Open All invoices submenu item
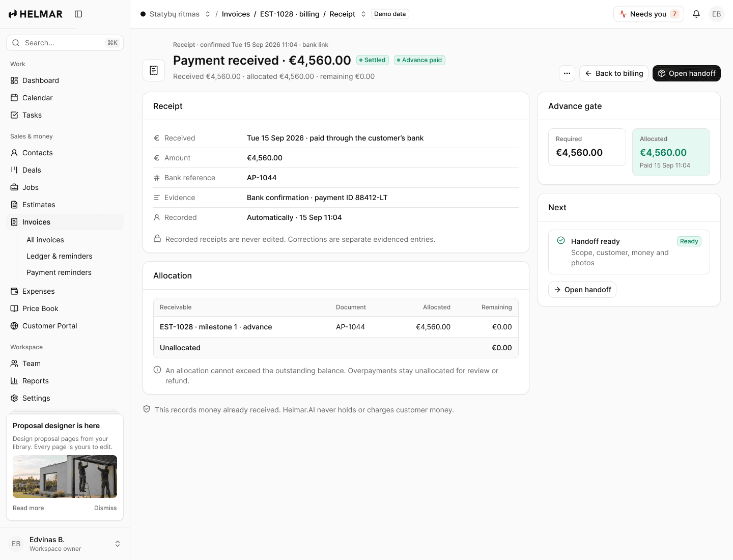 [71, 240]
